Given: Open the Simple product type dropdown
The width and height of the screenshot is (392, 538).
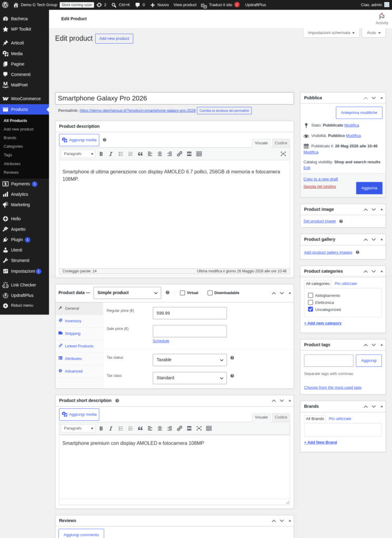Looking at the screenshot, I should [x=127, y=293].
